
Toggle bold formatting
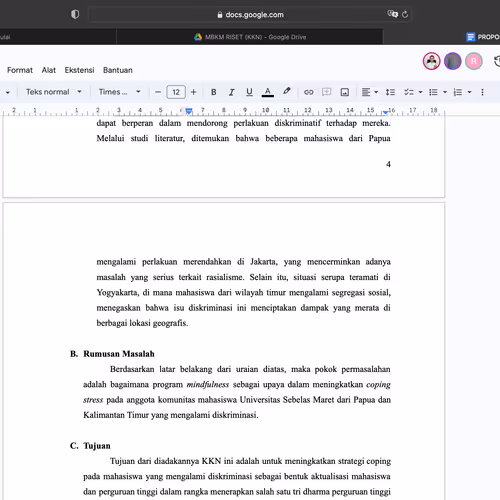[214, 92]
